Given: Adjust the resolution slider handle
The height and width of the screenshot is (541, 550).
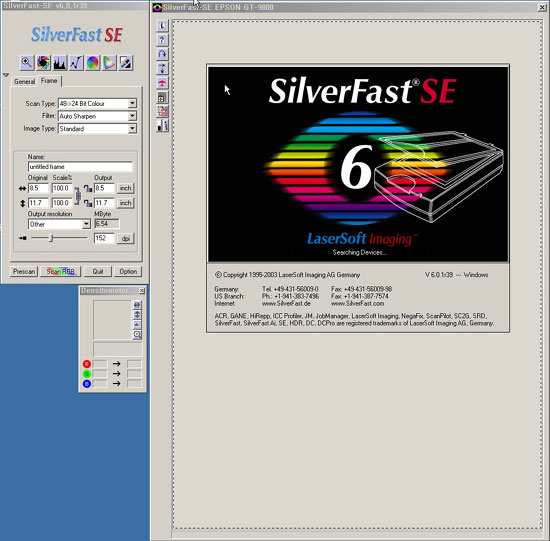Looking at the screenshot, I should click(51, 238).
